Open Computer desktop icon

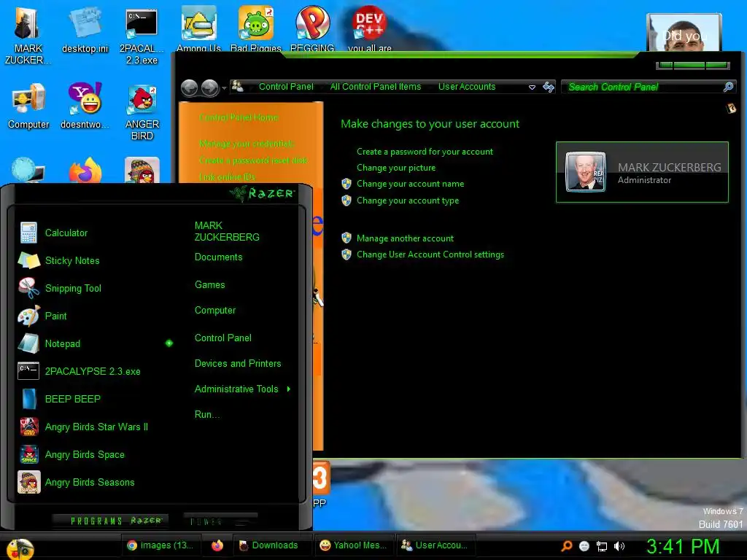tap(28, 106)
